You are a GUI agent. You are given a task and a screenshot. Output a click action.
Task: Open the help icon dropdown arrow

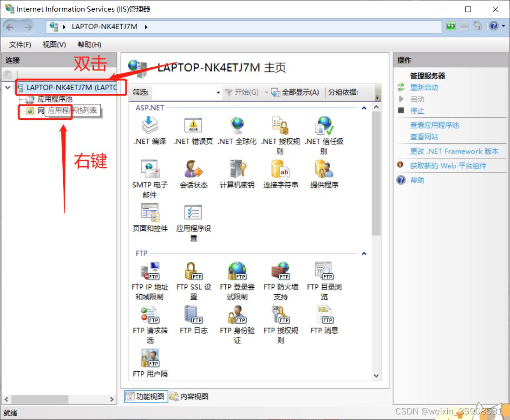[503, 26]
